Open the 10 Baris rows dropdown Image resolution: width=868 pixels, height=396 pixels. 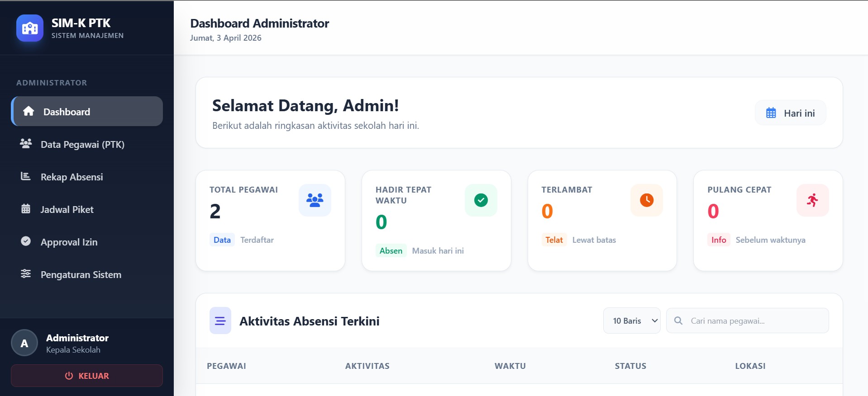coord(631,321)
